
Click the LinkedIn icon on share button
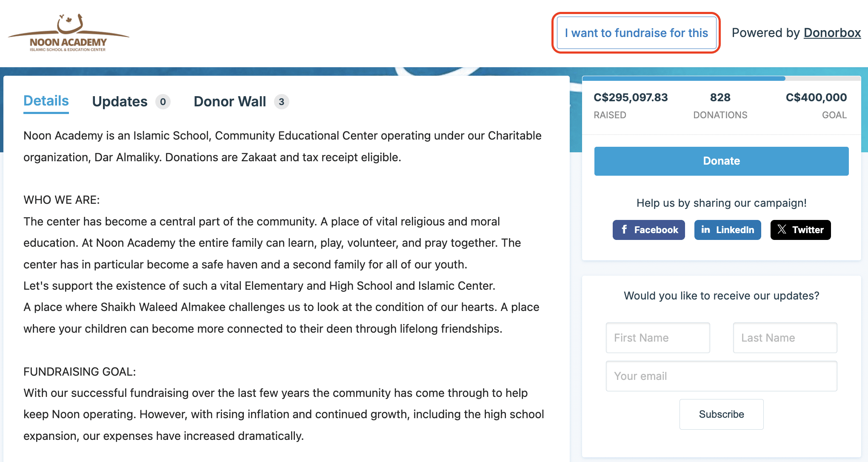click(705, 230)
